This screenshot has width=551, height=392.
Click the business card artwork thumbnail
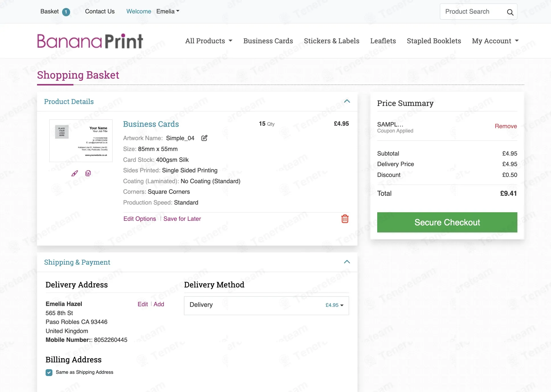[81, 141]
